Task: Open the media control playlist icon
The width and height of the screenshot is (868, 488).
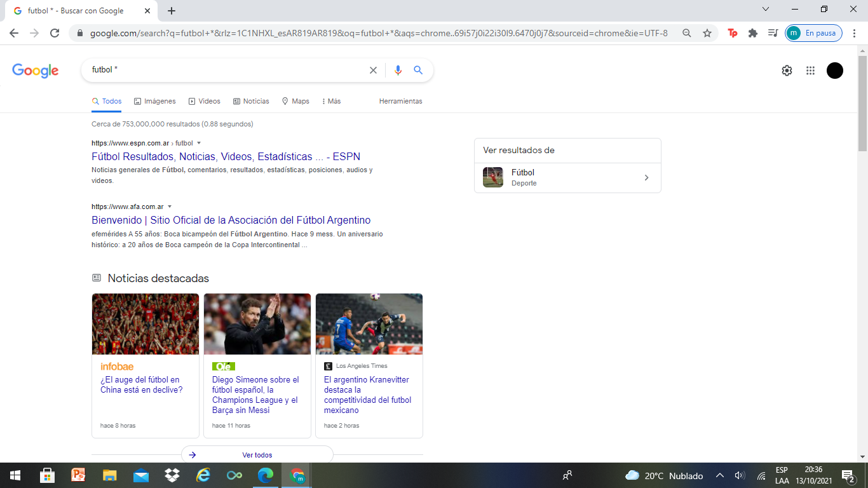Action: (x=773, y=33)
